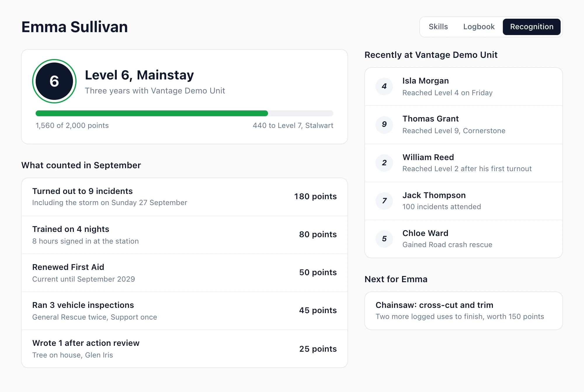Open Isla Morgan's name entry
The width and height of the screenshot is (584, 392).
[x=425, y=81]
